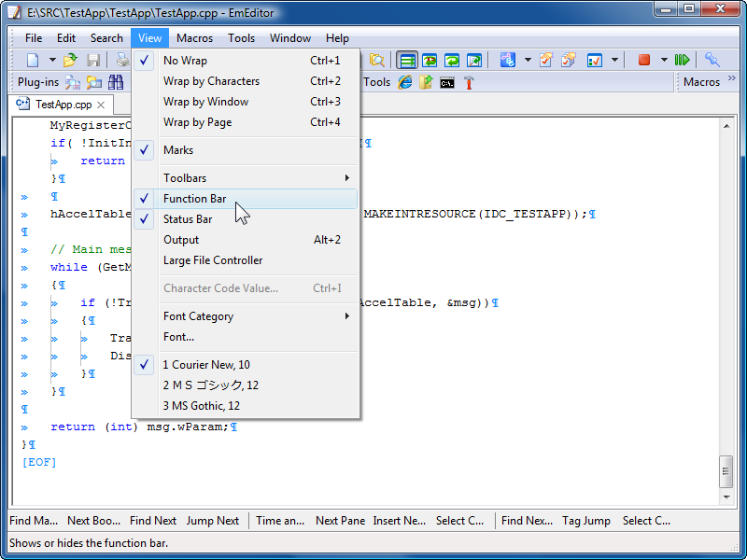This screenshot has height=560, width=747.
Task: Open the Macros menu
Action: [194, 38]
